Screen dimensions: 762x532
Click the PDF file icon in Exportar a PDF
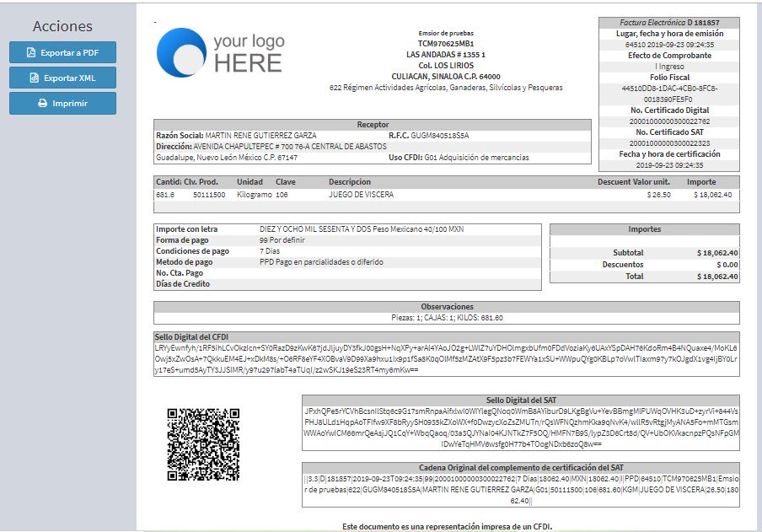tap(31, 52)
